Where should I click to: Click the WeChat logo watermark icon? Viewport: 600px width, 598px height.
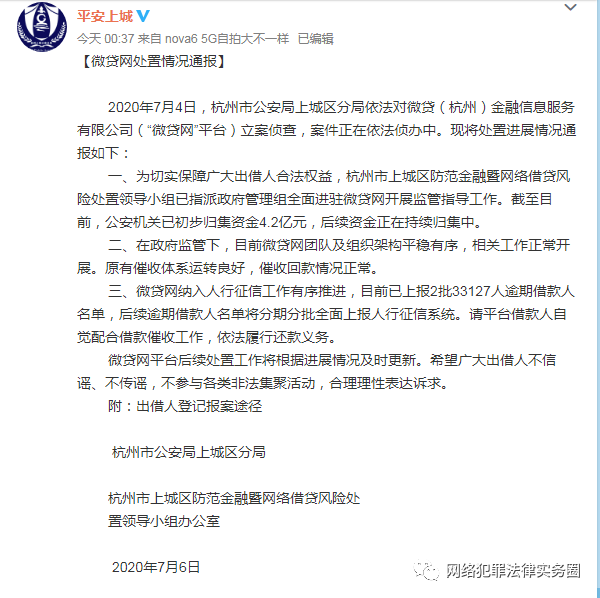click(426, 570)
